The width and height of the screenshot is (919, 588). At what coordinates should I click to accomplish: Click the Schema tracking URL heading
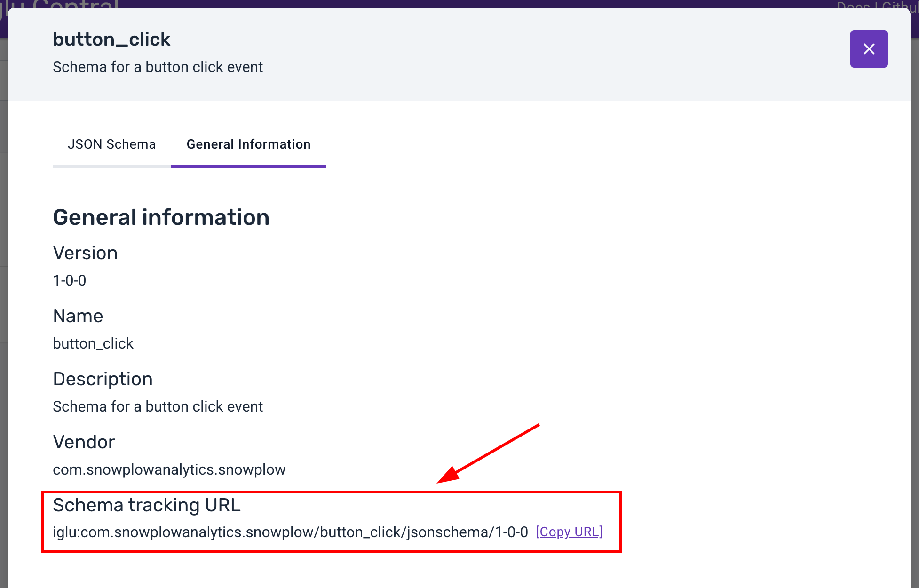(x=146, y=505)
